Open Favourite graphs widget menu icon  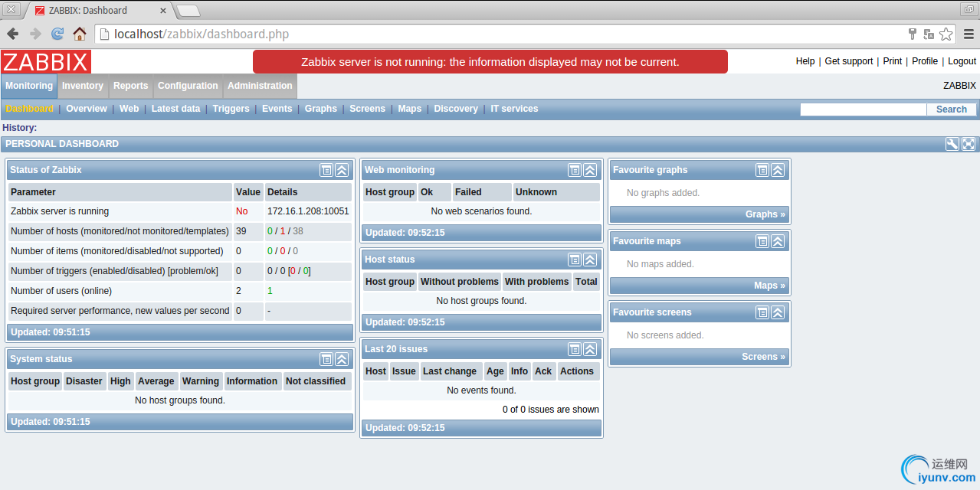click(x=762, y=170)
